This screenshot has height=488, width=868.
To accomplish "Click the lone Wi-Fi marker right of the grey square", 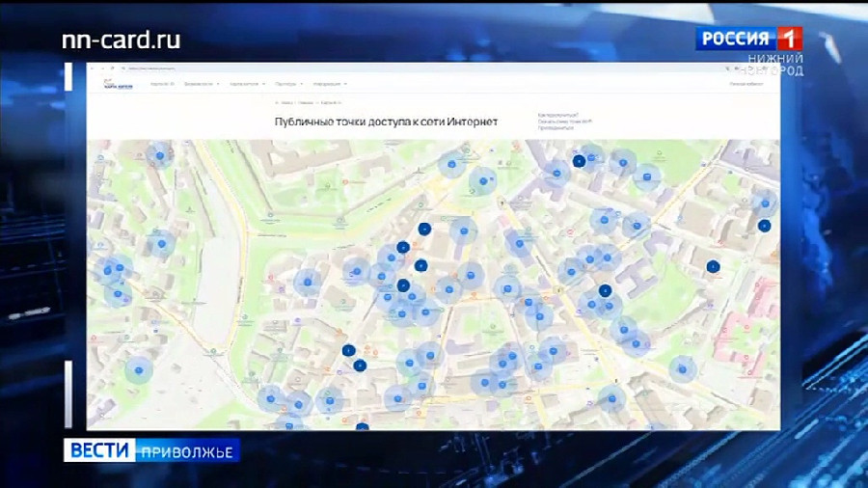I will (307, 283).
